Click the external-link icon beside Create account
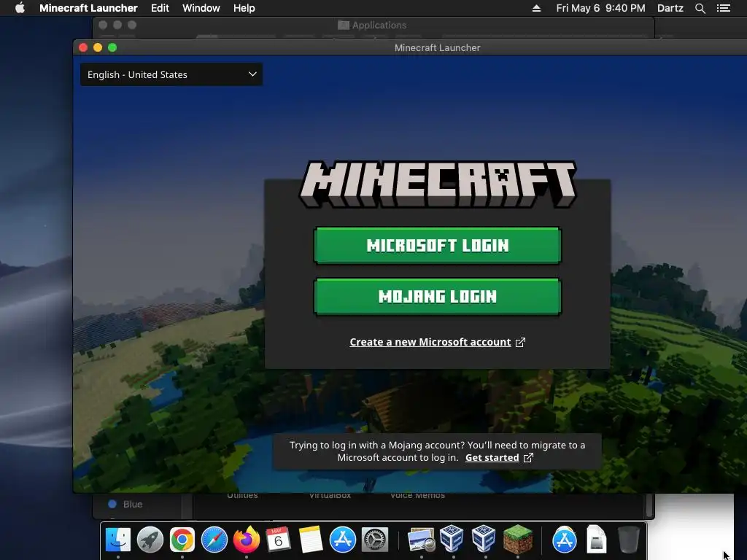Screen dimensions: 747x560 tap(520, 343)
